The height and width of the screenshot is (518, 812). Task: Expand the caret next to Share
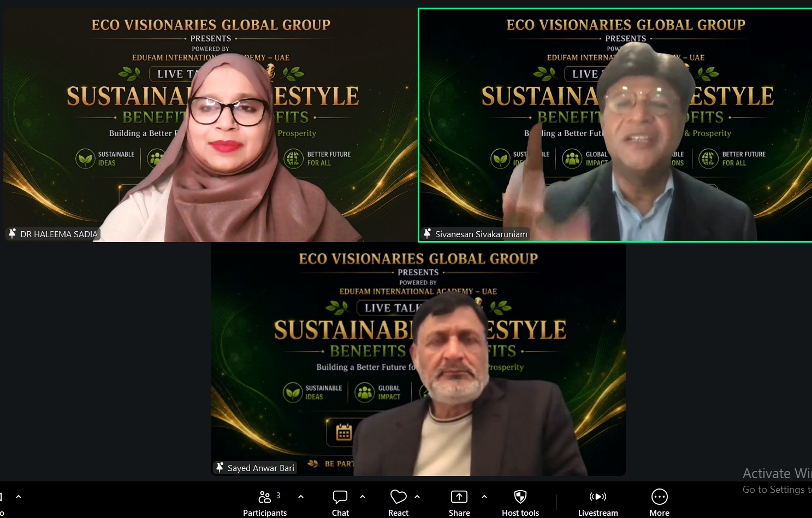(484, 497)
